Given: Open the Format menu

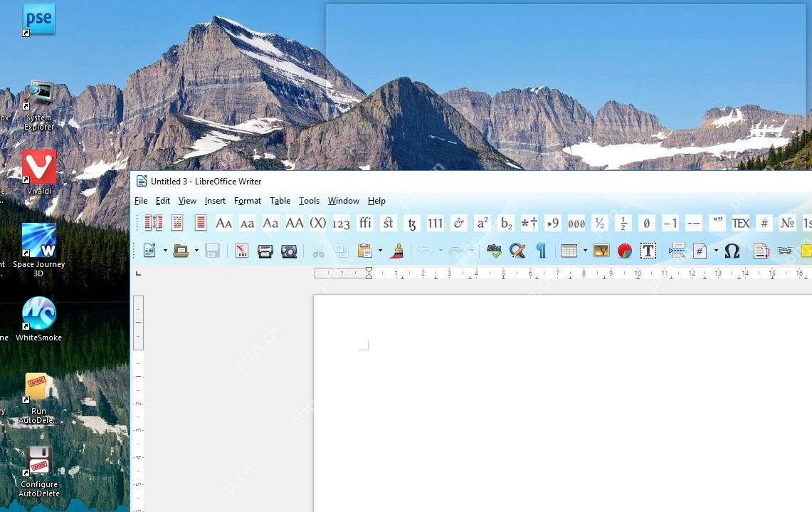Looking at the screenshot, I should coord(248,201).
